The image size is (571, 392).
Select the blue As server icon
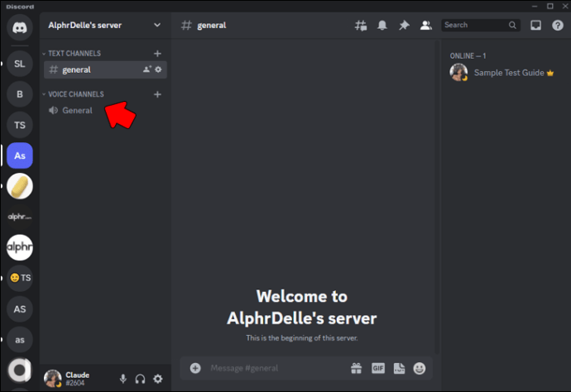tap(20, 155)
